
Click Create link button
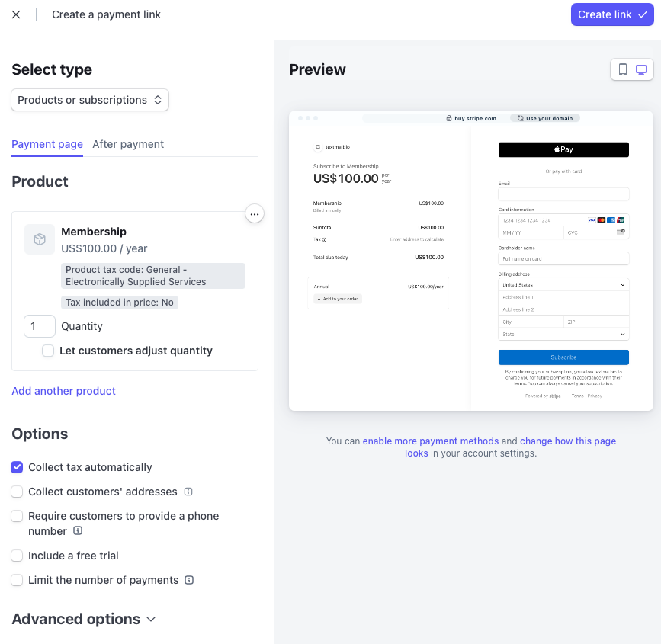[x=612, y=14]
